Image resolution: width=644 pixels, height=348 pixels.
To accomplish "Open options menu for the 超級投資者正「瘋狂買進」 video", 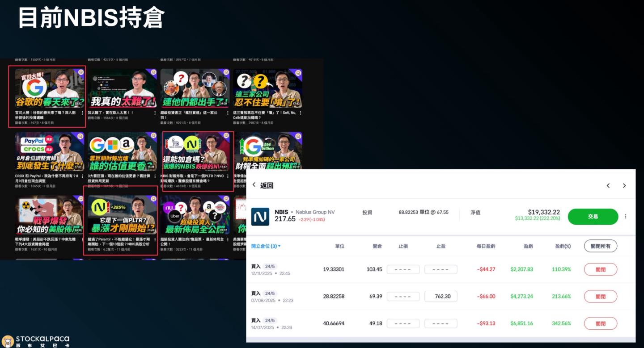I will [x=228, y=113].
